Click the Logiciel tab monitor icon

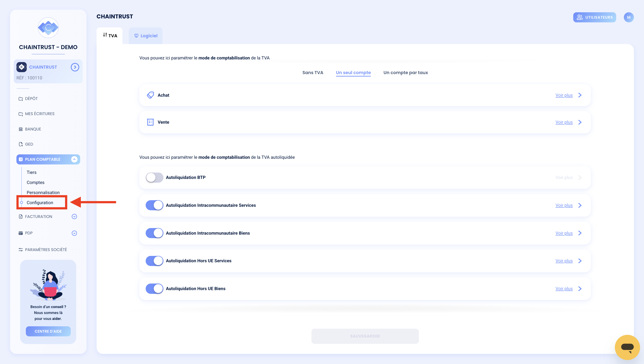click(136, 36)
